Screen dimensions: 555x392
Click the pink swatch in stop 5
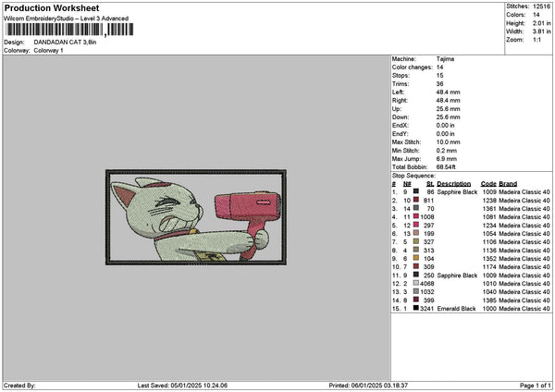[416, 225]
